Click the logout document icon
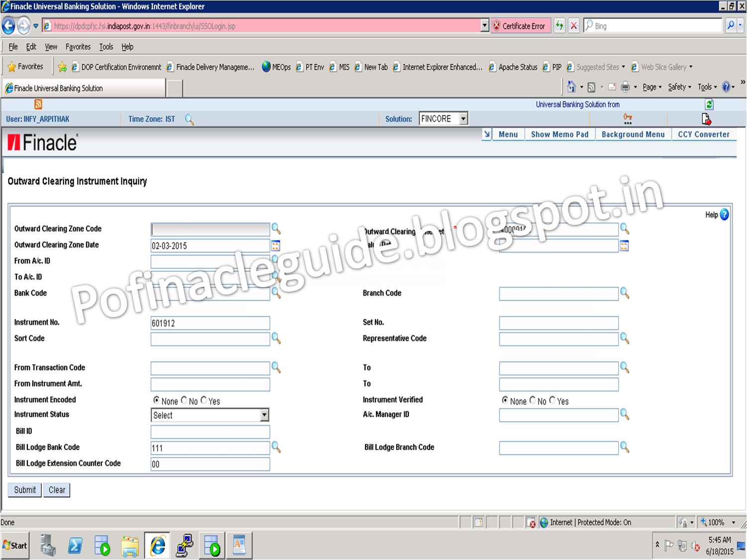The height and width of the screenshot is (560, 747). 706,119
